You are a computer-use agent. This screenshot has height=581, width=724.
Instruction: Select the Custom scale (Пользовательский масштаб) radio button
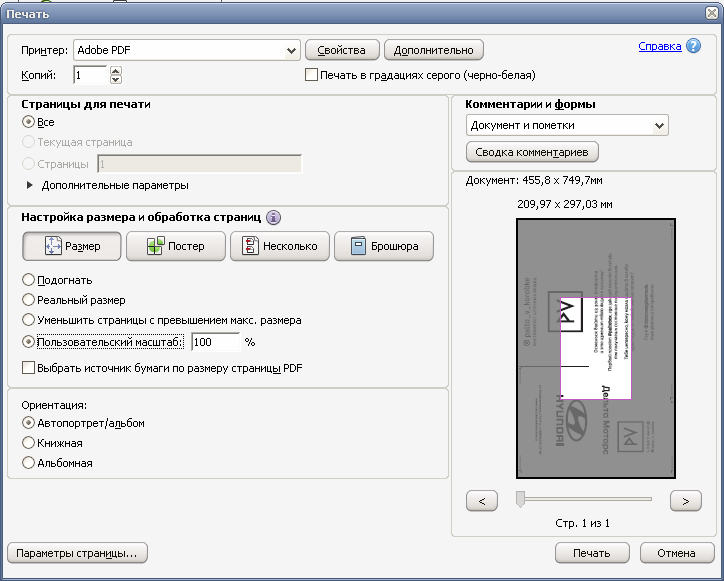pyautogui.click(x=28, y=342)
